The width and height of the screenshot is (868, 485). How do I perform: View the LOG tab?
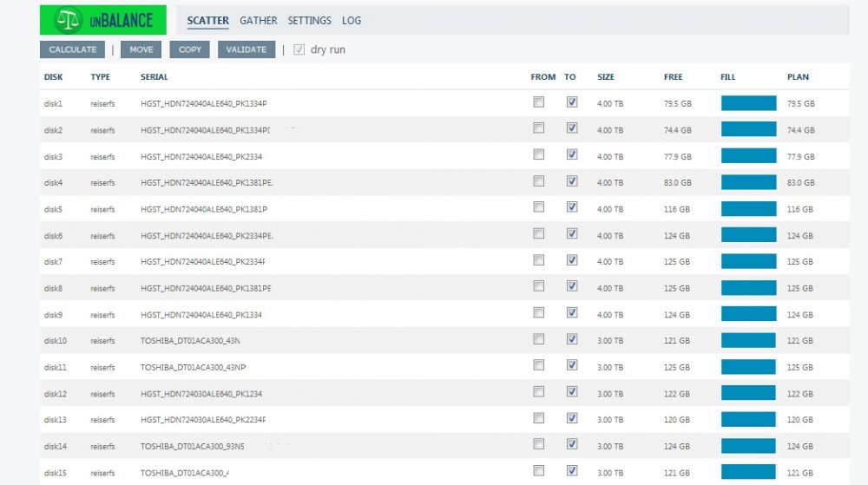point(351,21)
